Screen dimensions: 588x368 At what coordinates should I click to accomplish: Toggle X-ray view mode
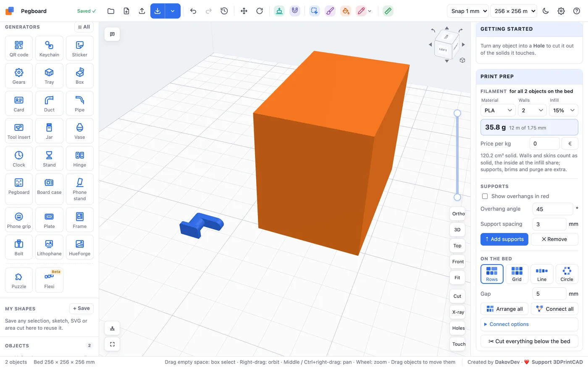pyautogui.click(x=458, y=312)
